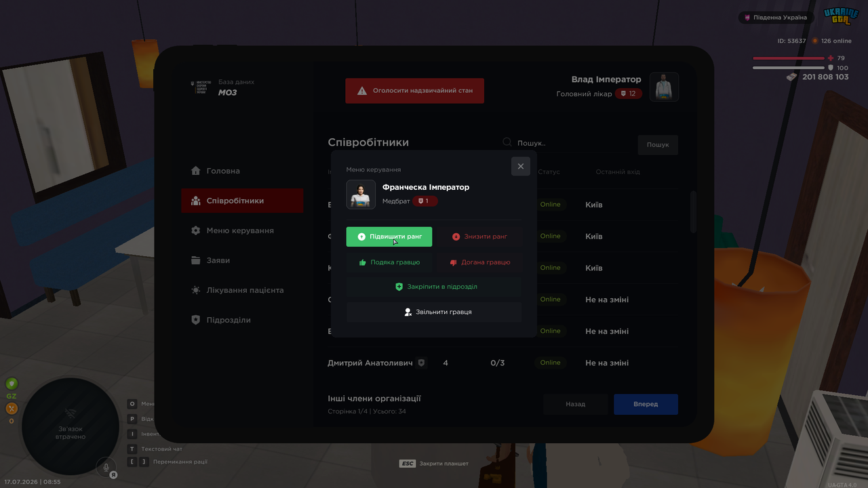Click the up arrow icon on Підвищити ранг
This screenshot has height=488, width=868.
tap(361, 237)
